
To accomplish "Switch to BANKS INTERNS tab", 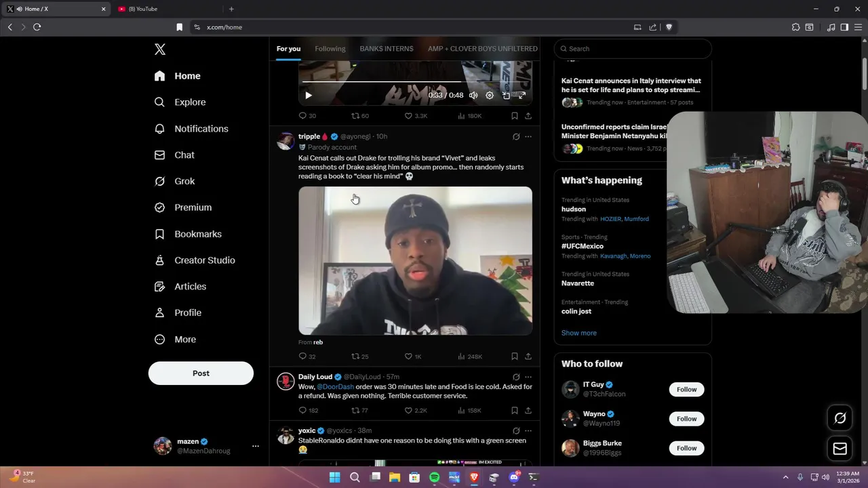I will [387, 49].
